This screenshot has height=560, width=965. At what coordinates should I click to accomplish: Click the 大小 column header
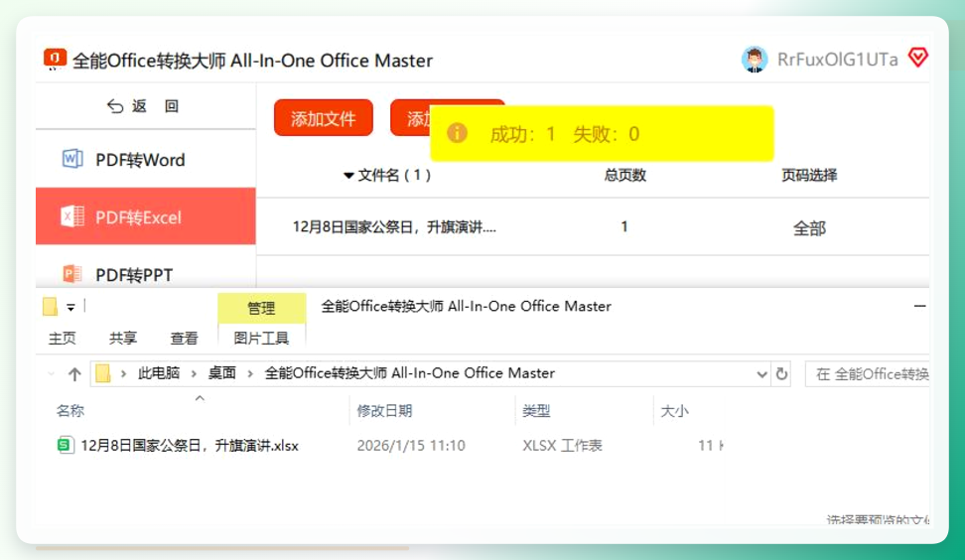[x=674, y=411]
